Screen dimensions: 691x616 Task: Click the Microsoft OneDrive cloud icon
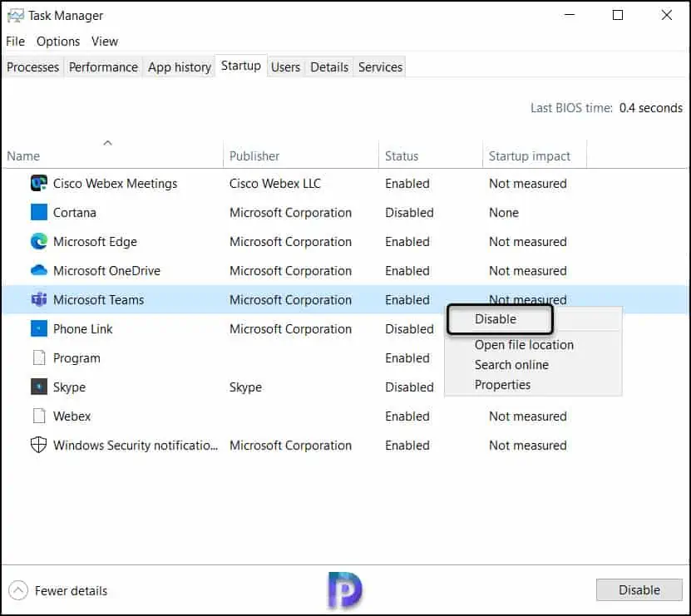coord(39,270)
